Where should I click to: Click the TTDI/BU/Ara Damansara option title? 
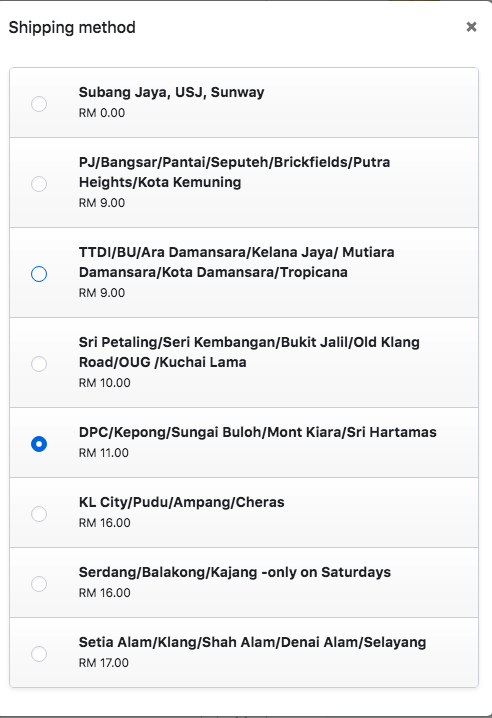[x=236, y=262]
